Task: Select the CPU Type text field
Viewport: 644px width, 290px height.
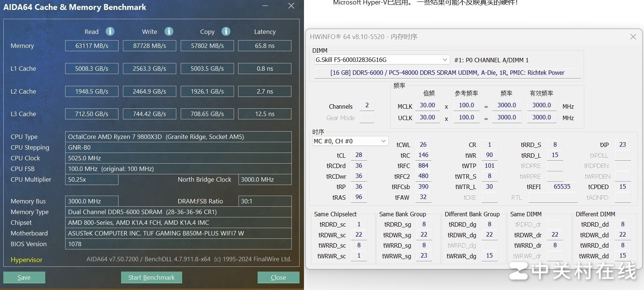Action: click(x=178, y=137)
